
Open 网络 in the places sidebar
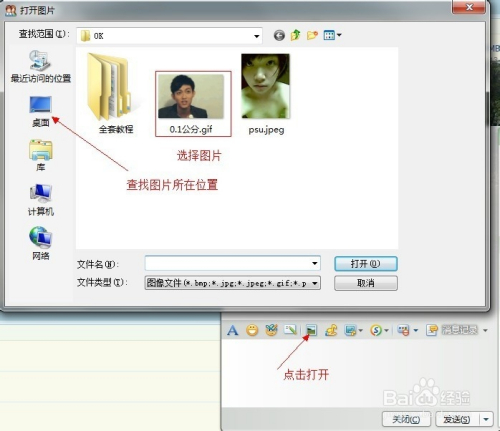click(x=41, y=243)
